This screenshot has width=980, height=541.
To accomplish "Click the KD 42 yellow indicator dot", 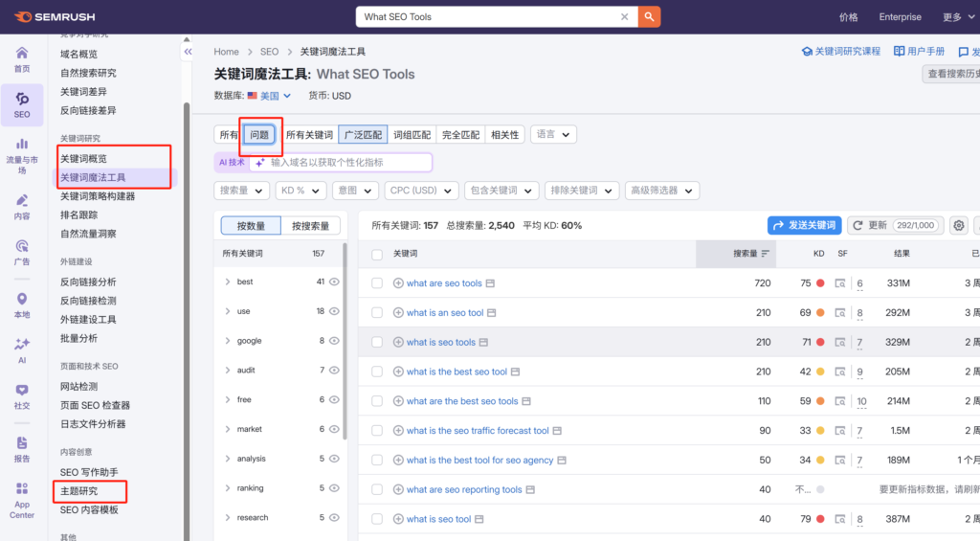I will coord(820,372).
